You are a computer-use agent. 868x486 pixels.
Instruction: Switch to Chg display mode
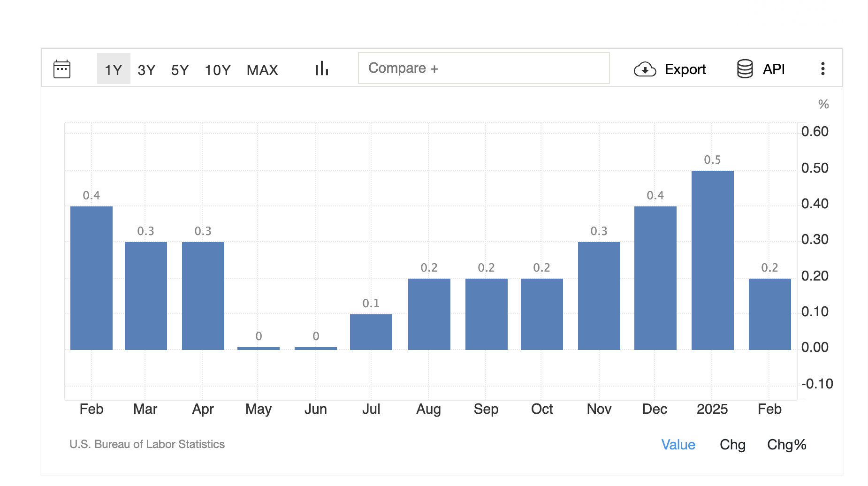(x=732, y=444)
